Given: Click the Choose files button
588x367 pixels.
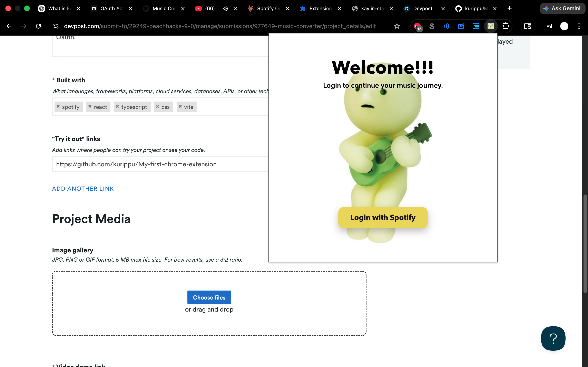Looking at the screenshot, I should pos(209,297).
